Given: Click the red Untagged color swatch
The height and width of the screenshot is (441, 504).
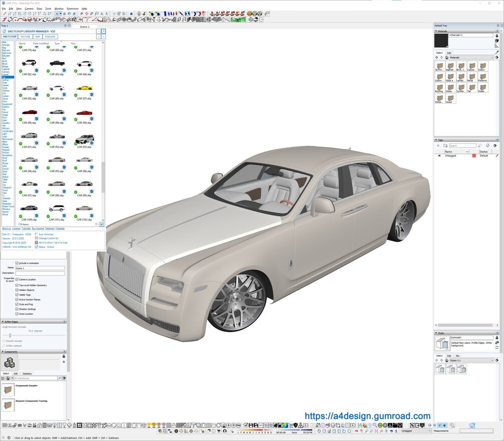Looking at the screenshot, I should (474, 156).
